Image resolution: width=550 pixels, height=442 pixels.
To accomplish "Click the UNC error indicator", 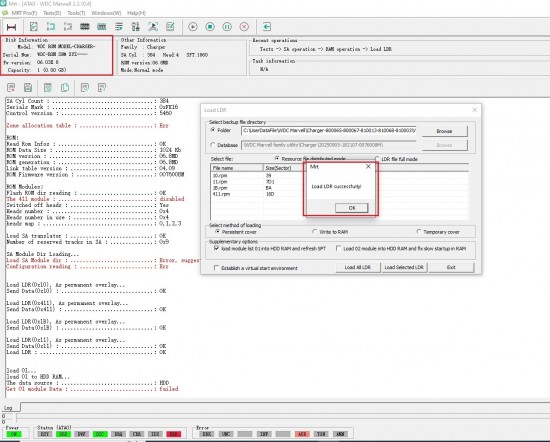I will [226, 434].
